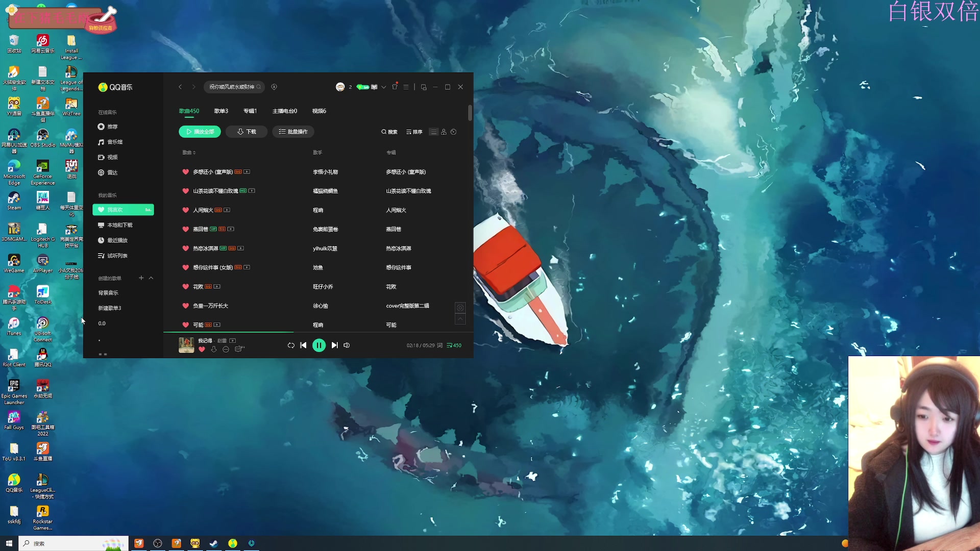Click the volume speaker icon
980x551 pixels.
347,345
